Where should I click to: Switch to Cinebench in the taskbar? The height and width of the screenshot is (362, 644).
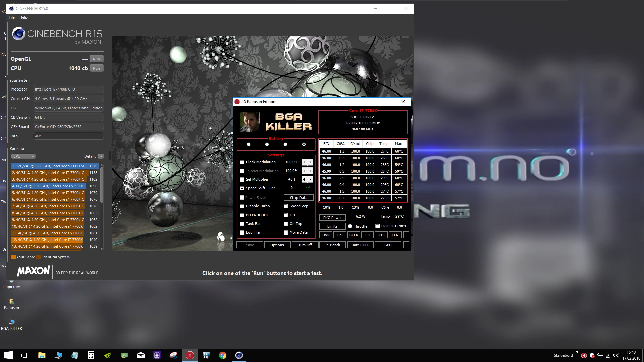[239, 355]
